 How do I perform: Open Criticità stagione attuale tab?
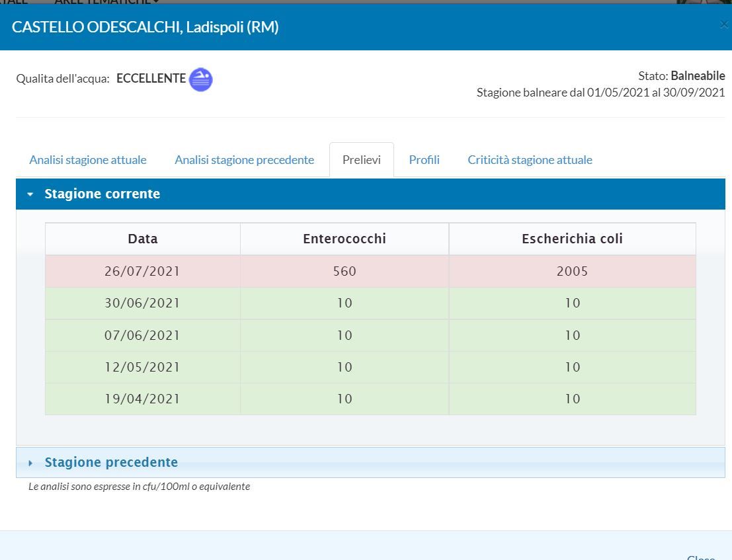tap(530, 160)
